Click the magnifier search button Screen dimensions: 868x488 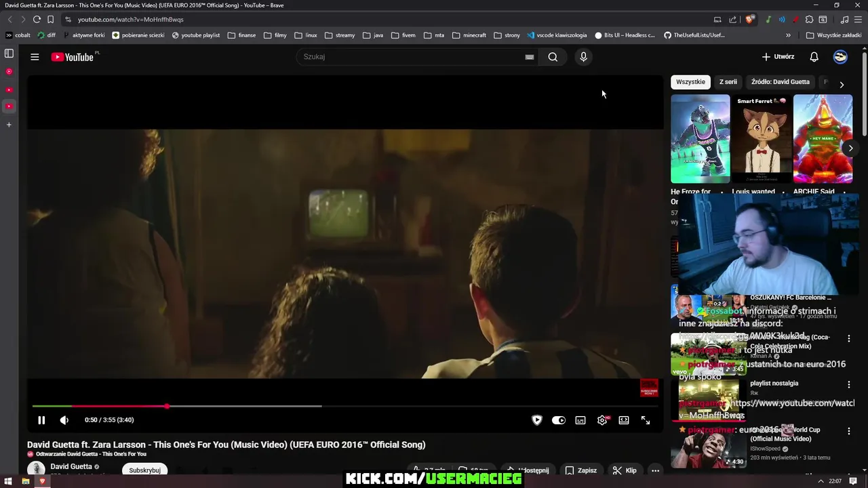pos(553,57)
